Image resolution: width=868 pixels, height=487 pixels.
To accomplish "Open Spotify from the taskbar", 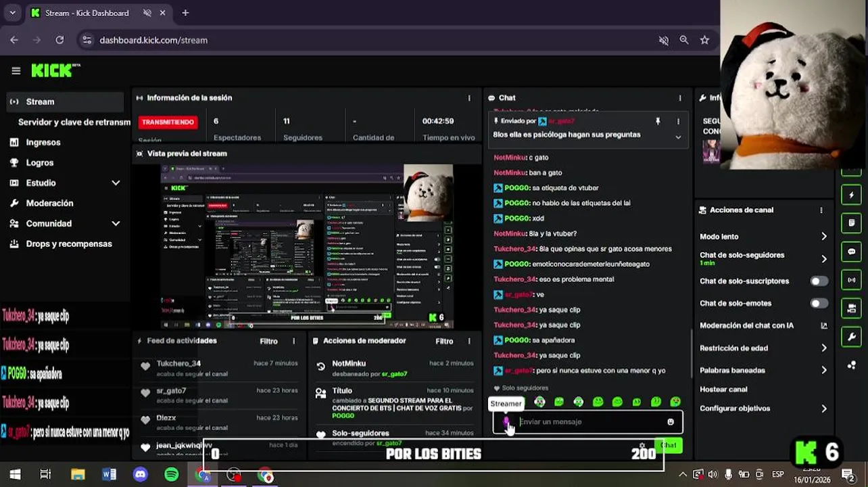I will pyautogui.click(x=172, y=475).
